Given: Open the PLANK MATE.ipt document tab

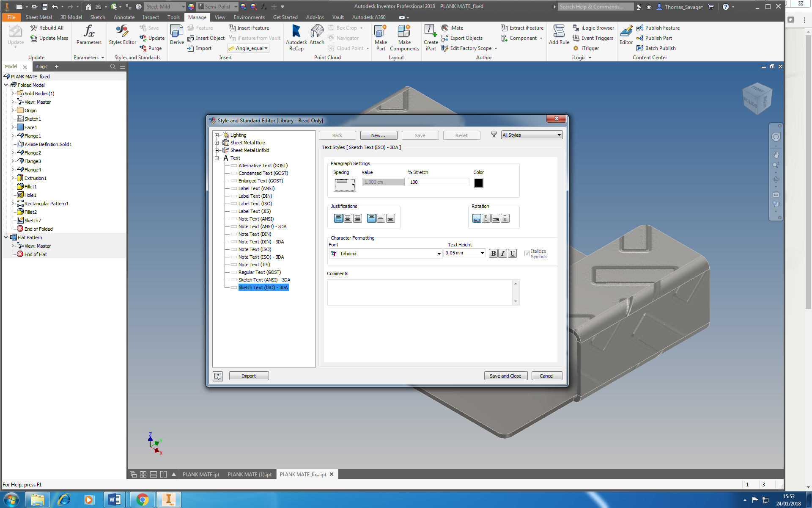Looking at the screenshot, I should [201, 475].
